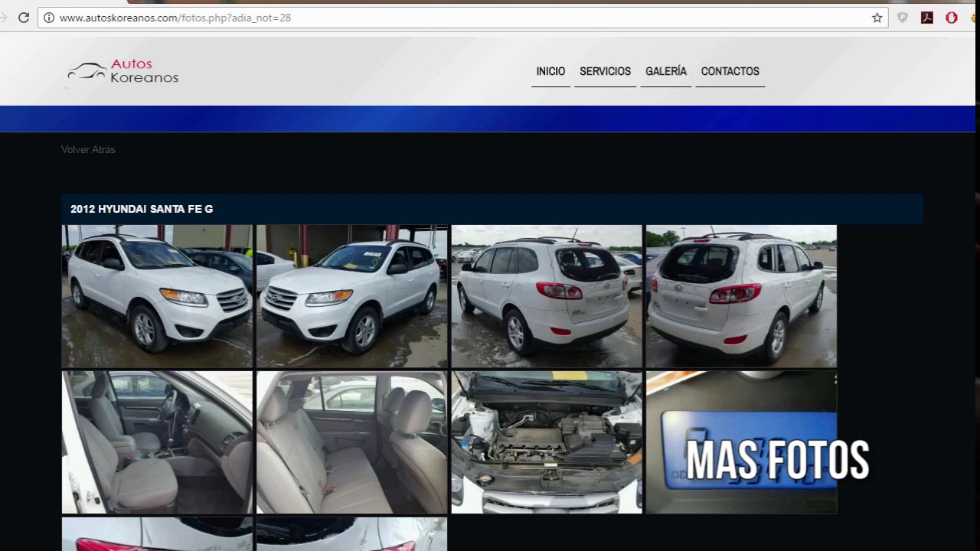Open front-left view Santa Fe photo
Viewport: 980px width, 551px height.
click(157, 296)
